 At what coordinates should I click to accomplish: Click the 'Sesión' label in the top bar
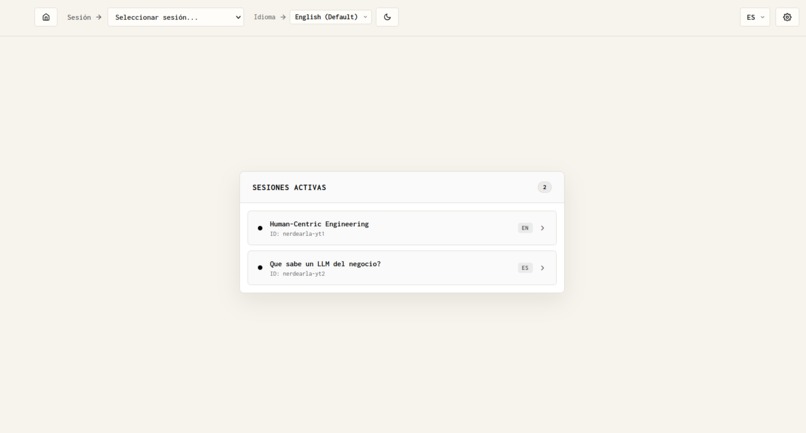click(x=79, y=17)
